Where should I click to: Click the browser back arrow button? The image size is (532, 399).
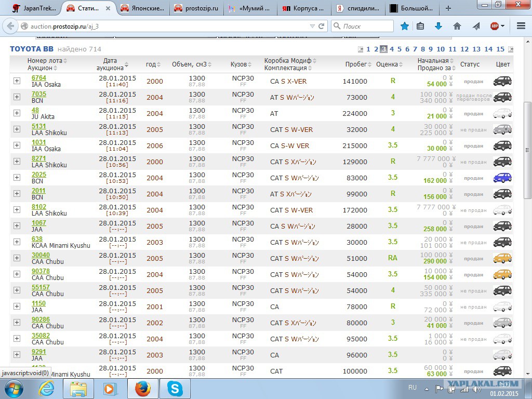10,26
